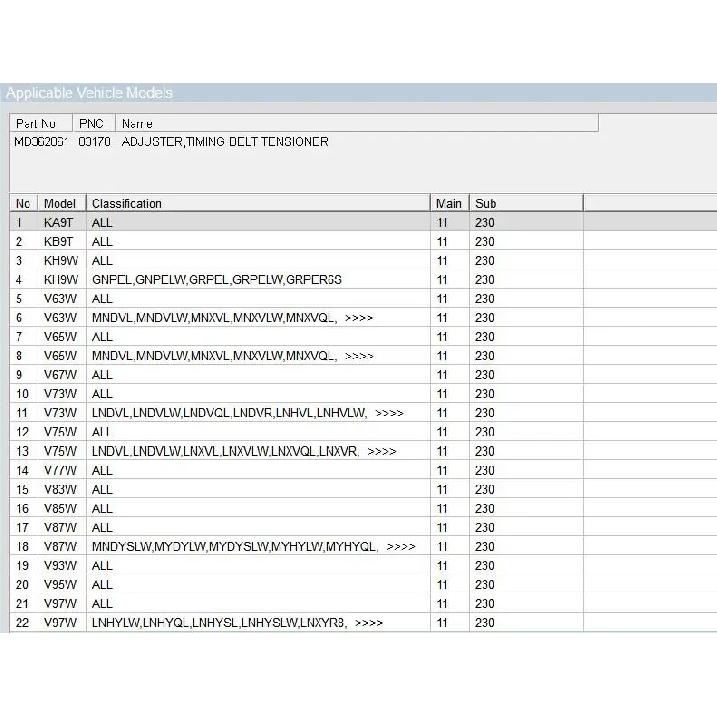Click the Applicable Vehicle Models title bar
This screenshot has width=717, height=717.
(358, 93)
